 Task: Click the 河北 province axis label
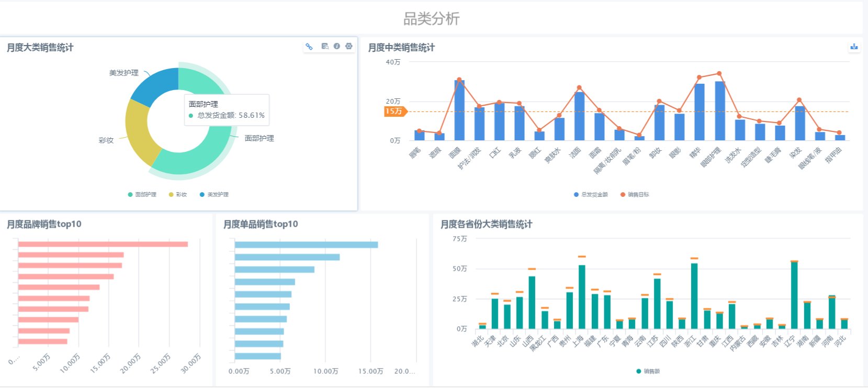point(840,341)
